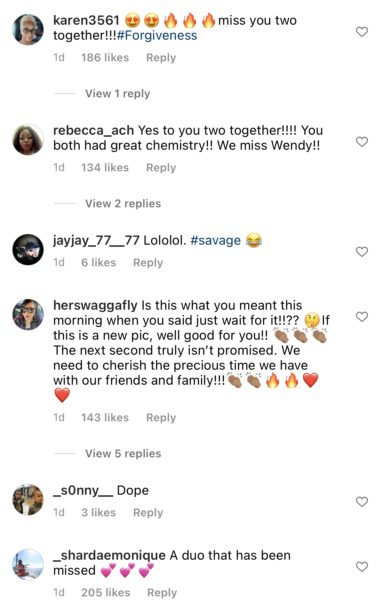Like karen3561's comment with the heart
This screenshot has height=600, width=390.
(362, 32)
